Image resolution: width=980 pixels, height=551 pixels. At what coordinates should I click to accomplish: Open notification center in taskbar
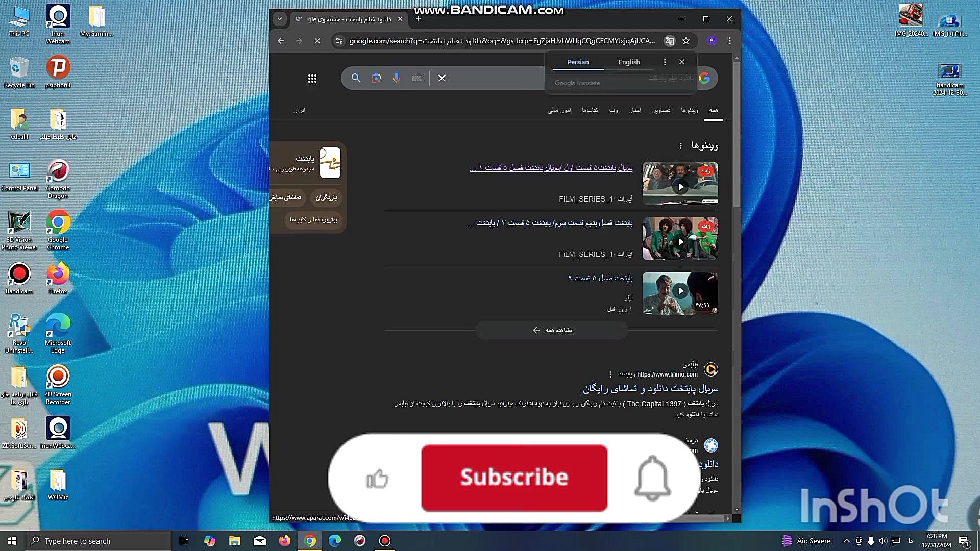[964, 541]
